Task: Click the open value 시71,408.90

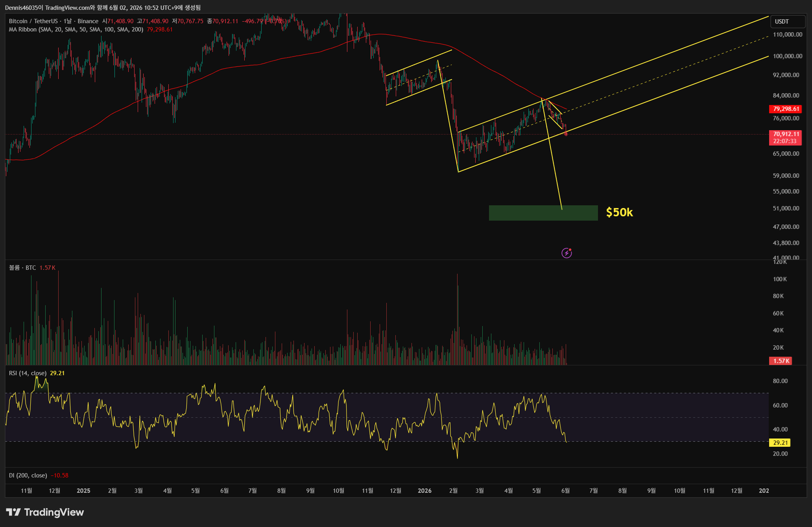Action: tap(117, 21)
